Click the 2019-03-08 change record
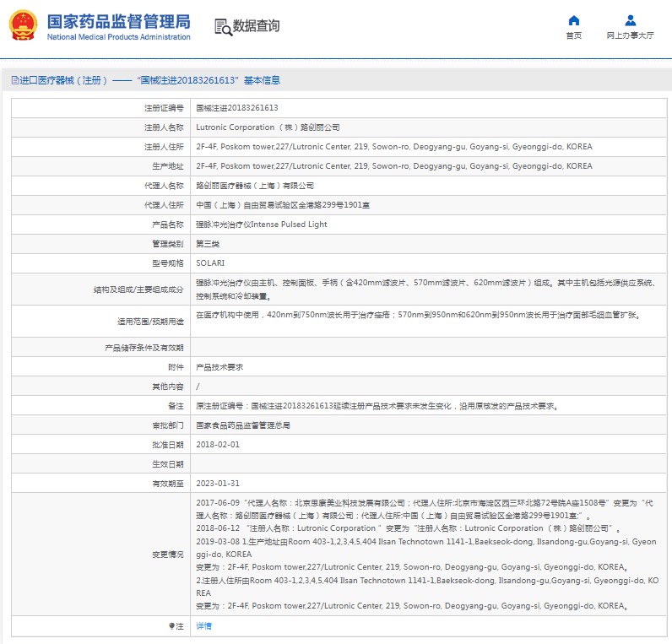672x644 pixels. 426,574
